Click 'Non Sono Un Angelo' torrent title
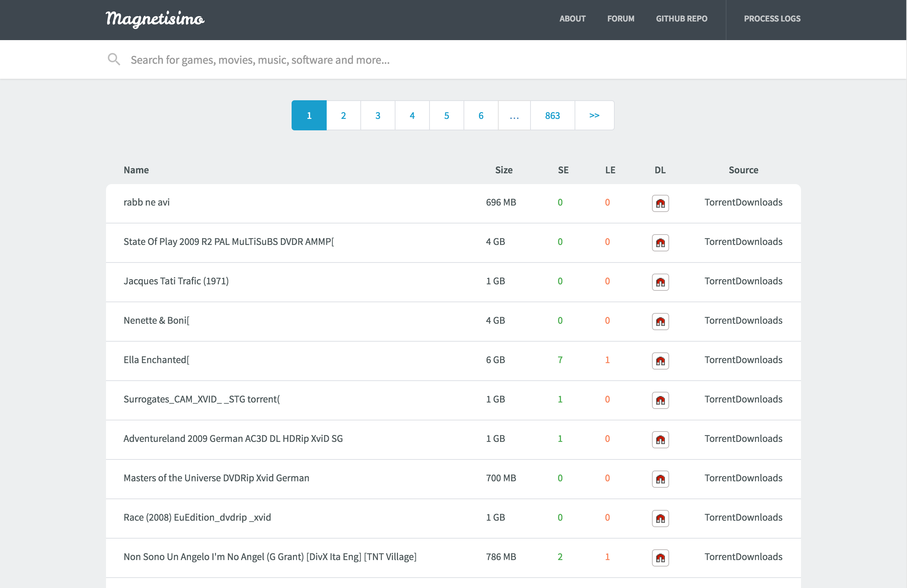 (270, 556)
